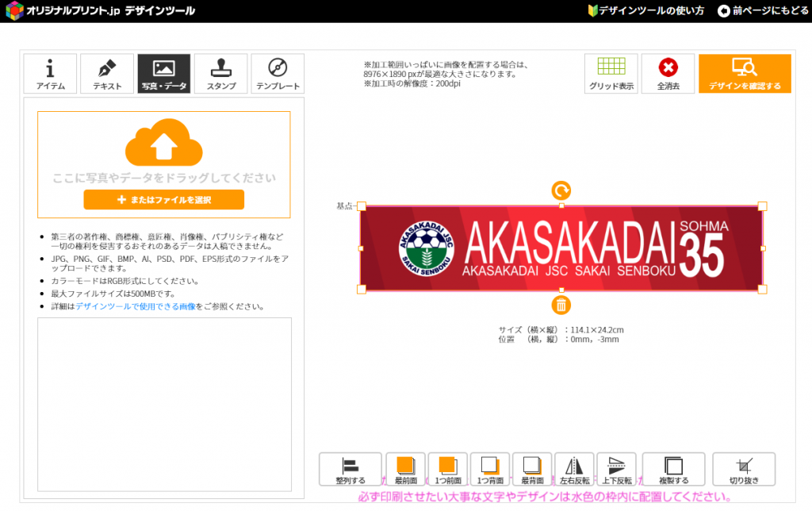This screenshot has height=511, width=812.
Task: Click the オリジナルプリント.jp logo
Action: [101, 10]
